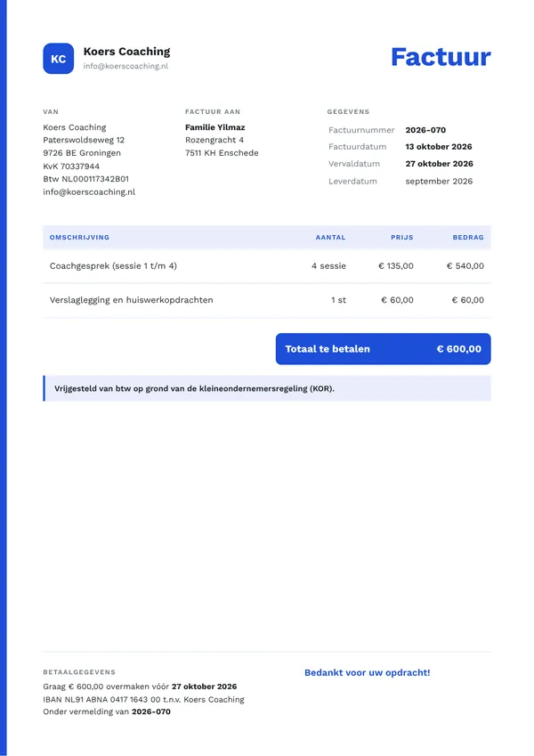This screenshot has width=534, height=756.
Task: Select the '€ 135,00' price cell
Action: click(396, 265)
